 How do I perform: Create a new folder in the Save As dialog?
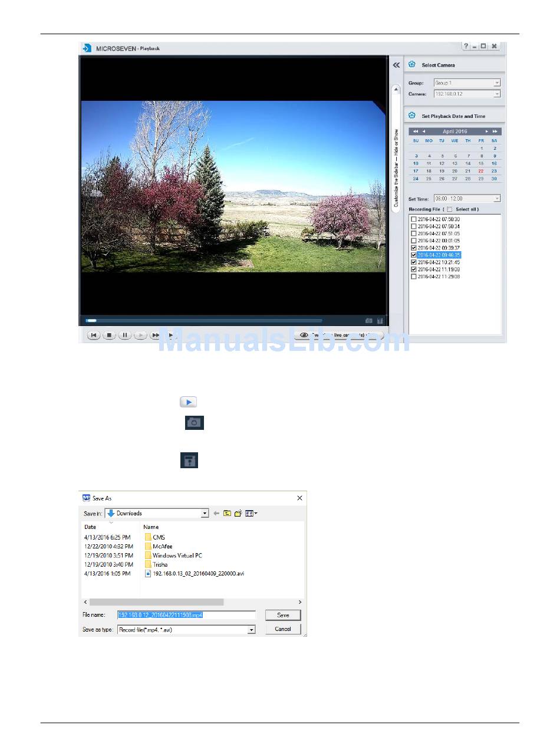click(238, 514)
